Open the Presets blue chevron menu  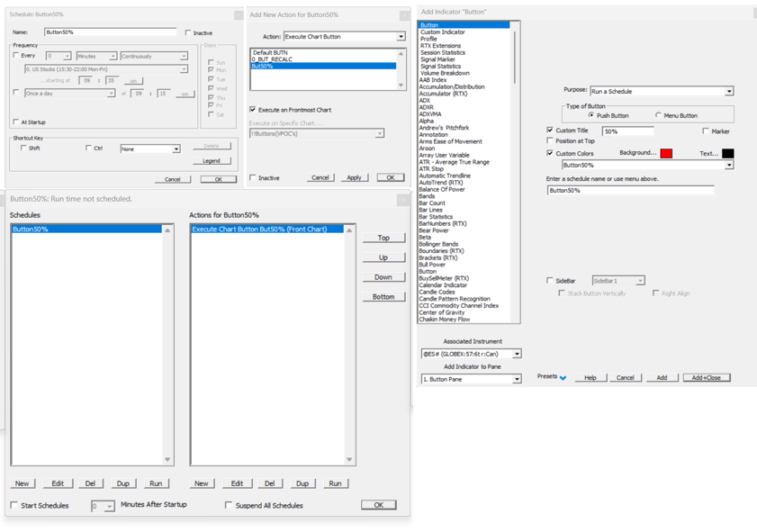point(563,378)
